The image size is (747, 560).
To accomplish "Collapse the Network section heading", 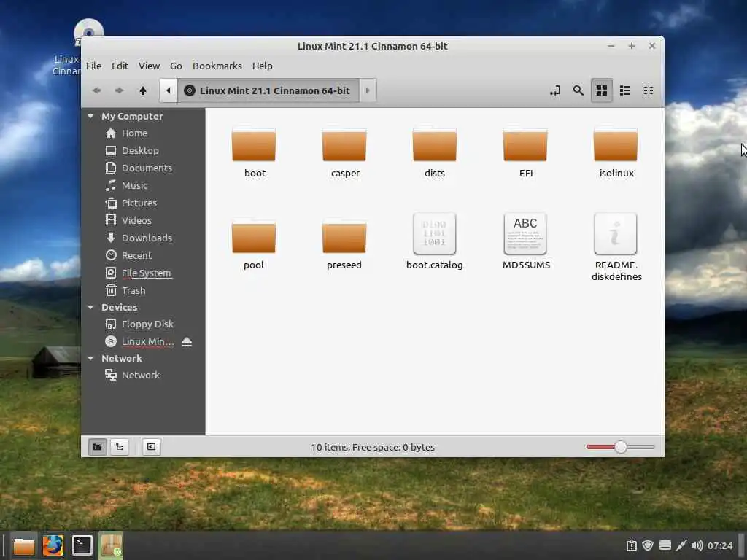I will pos(90,359).
